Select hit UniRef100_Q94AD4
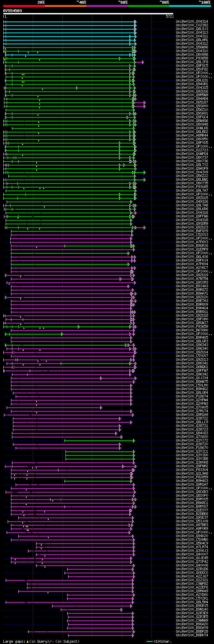The height and width of the screenshot is (644, 214). tap(192, 99)
